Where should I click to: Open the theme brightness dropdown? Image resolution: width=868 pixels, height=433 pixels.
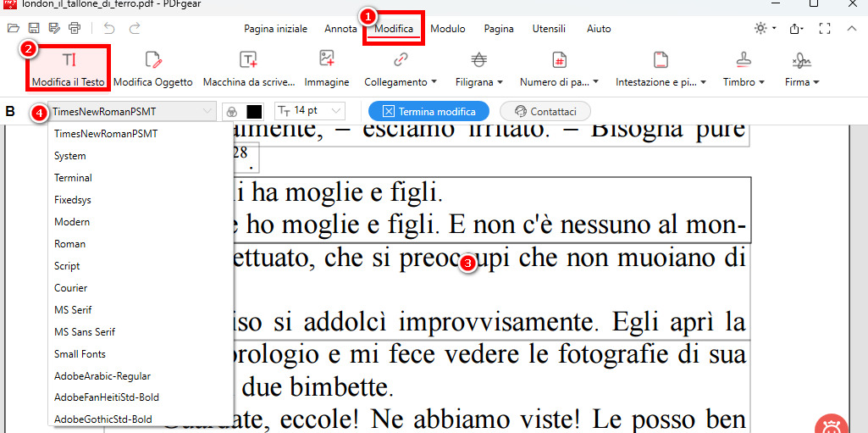766,28
